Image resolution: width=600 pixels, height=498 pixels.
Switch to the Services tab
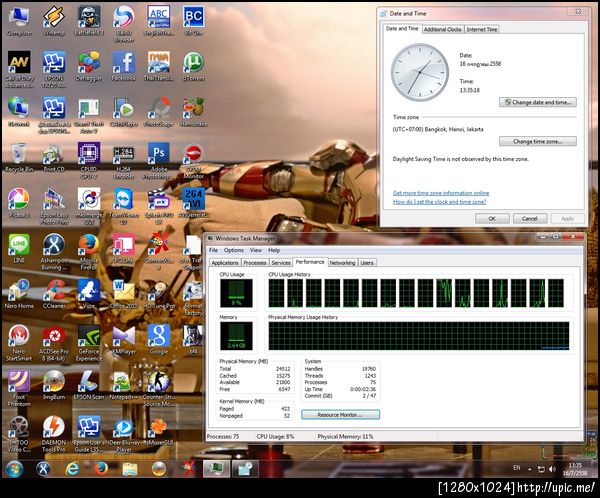281,263
